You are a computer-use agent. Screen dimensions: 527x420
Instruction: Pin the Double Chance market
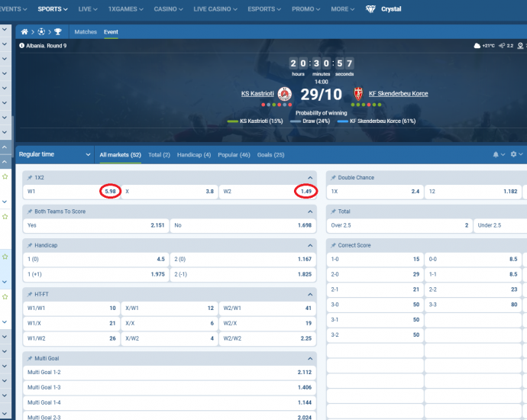coord(334,177)
